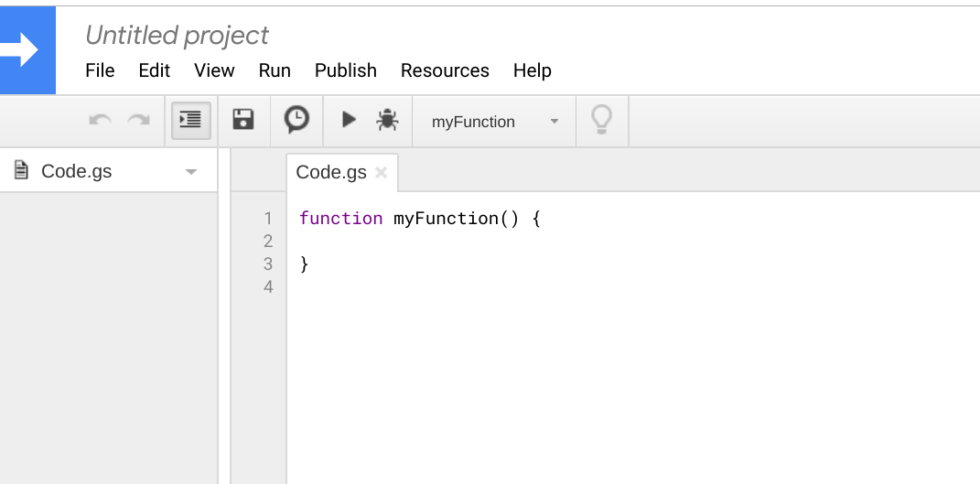Start debugging with the bug icon
The height and width of the screenshot is (484, 980).
[387, 120]
